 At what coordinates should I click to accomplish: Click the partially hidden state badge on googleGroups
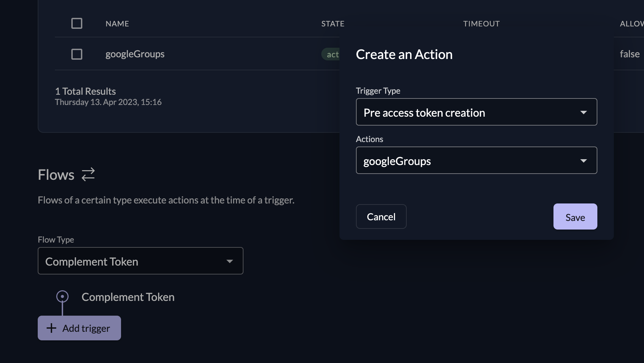[x=331, y=54]
